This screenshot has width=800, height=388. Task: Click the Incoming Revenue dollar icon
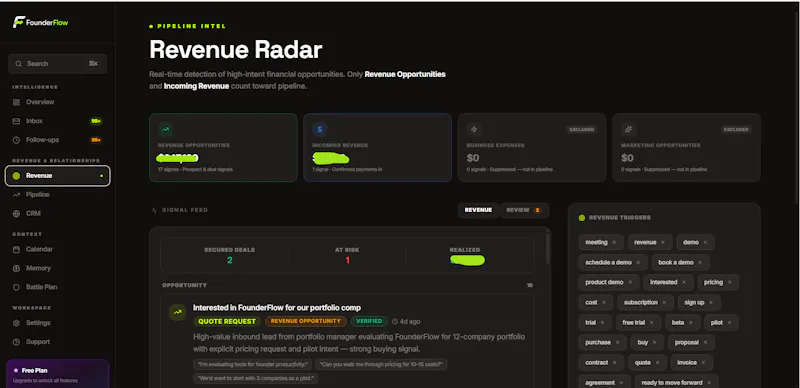319,130
